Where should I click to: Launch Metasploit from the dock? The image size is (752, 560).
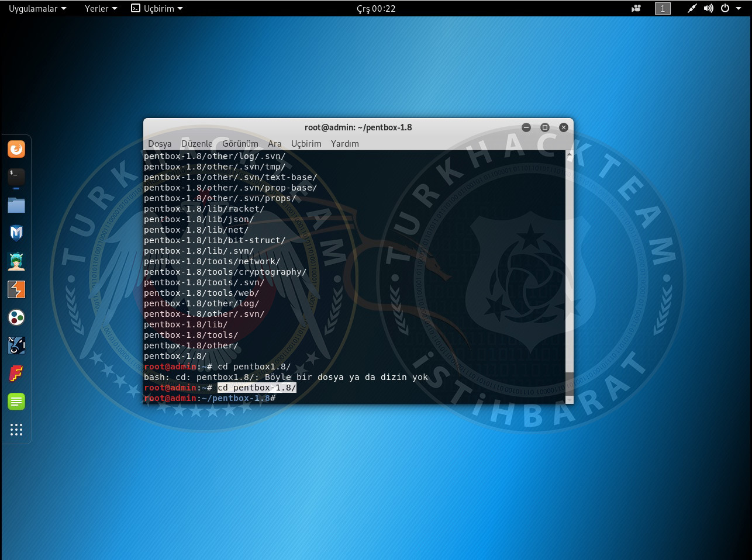point(16,233)
